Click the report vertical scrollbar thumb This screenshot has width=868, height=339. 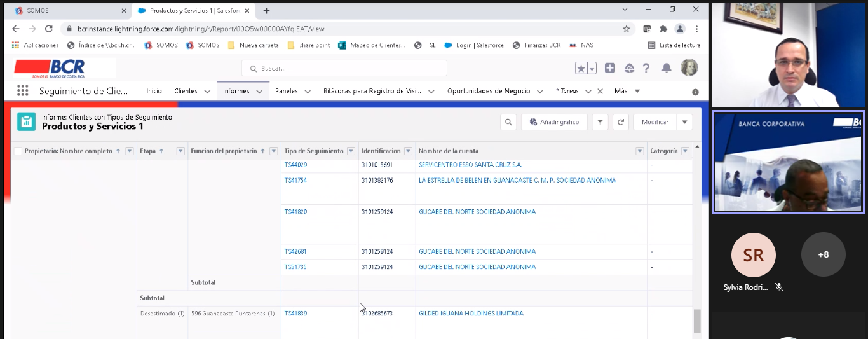point(697,321)
